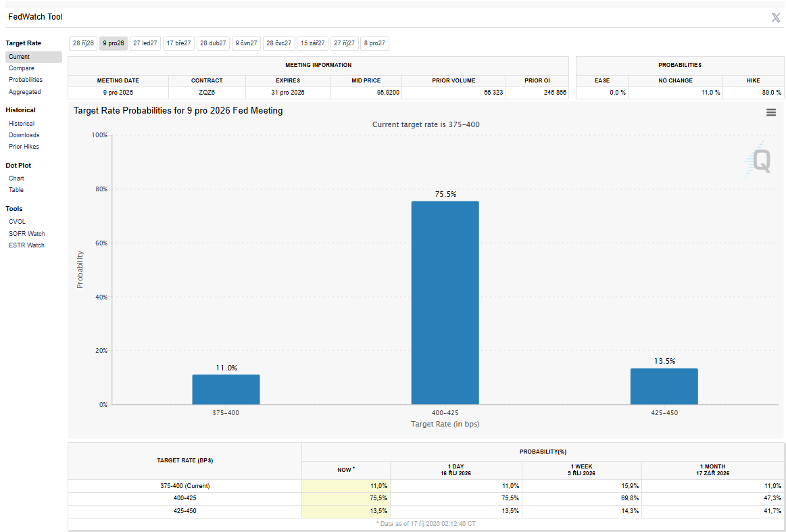Open the Dot Plot Chart

[16, 178]
